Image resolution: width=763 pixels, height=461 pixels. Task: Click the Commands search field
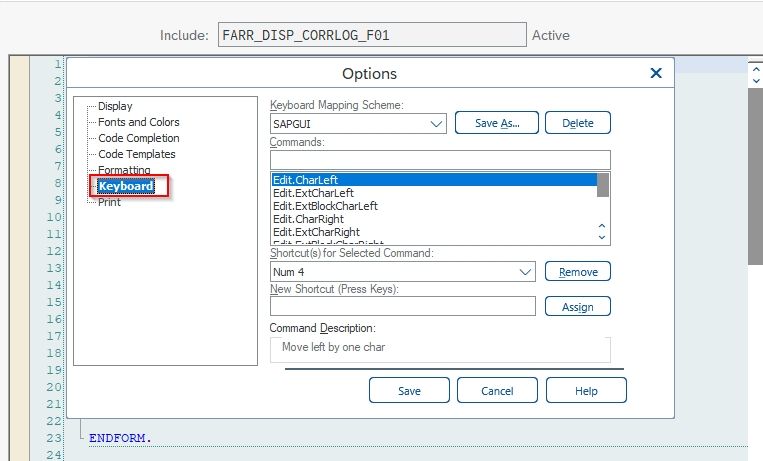point(440,160)
